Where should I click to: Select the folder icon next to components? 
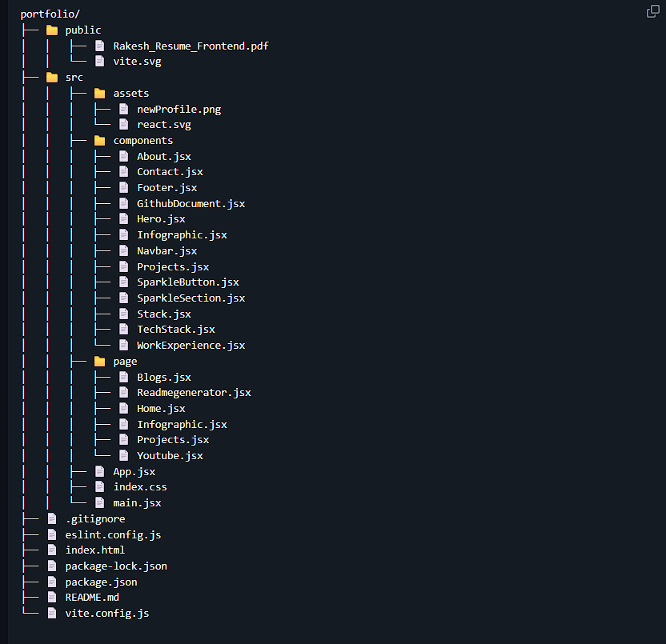point(98,140)
